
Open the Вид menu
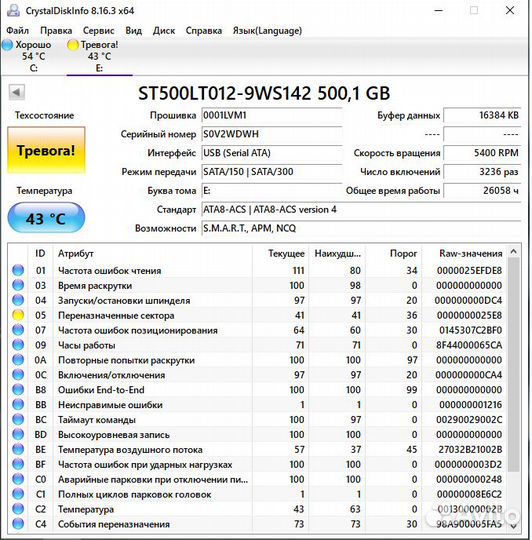[134, 31]
